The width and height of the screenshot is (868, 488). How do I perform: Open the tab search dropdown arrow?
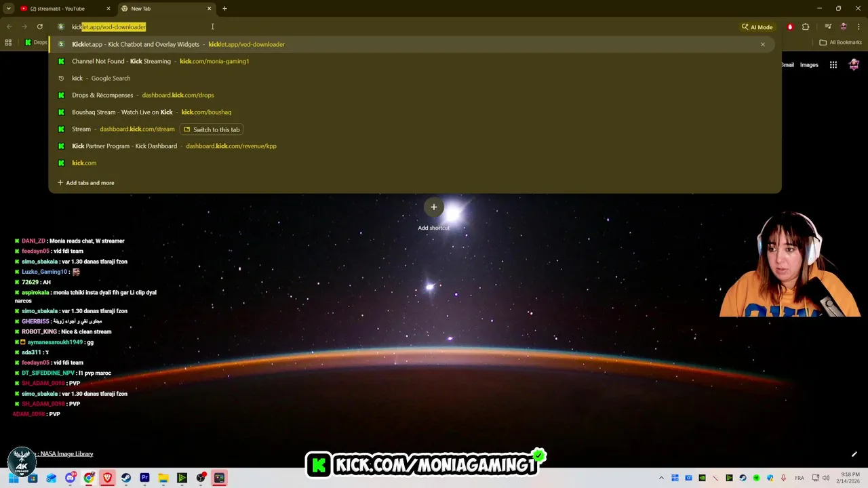(8, 9)
